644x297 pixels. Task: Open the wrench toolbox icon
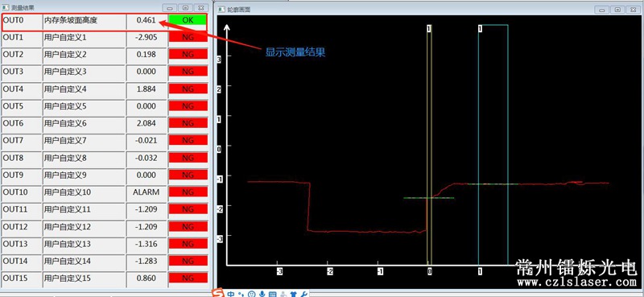(304, 294)
